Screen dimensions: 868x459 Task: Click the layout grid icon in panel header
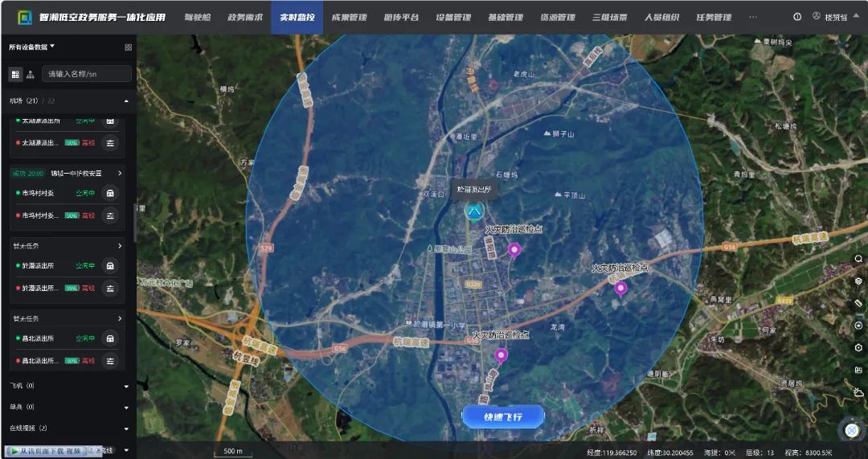coord(128,47)
